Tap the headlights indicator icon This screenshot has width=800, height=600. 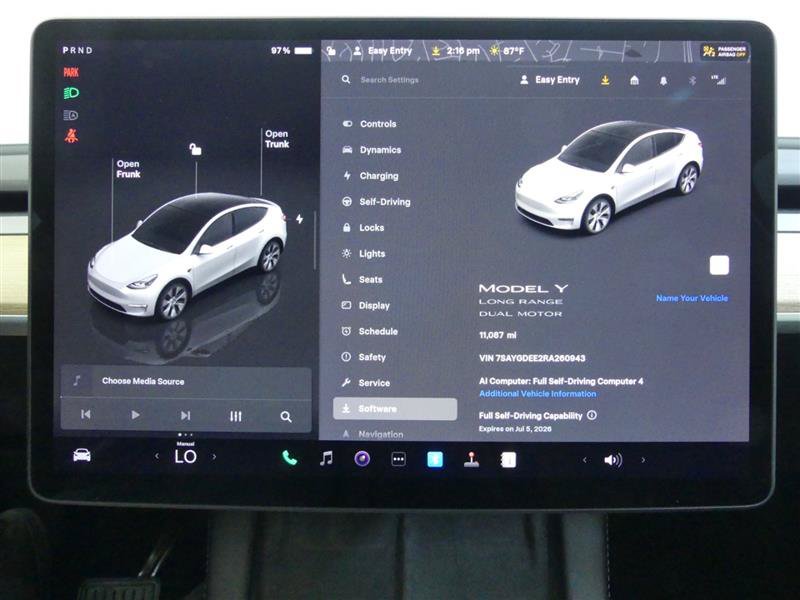point(71,93)
